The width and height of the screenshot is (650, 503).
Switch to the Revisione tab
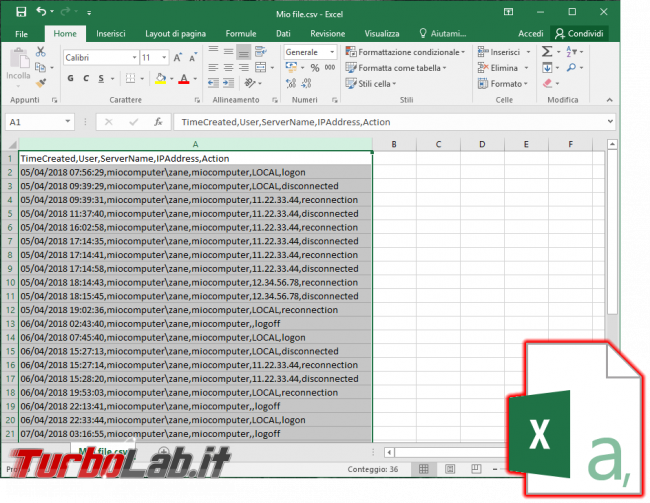(x=327, y=34)
